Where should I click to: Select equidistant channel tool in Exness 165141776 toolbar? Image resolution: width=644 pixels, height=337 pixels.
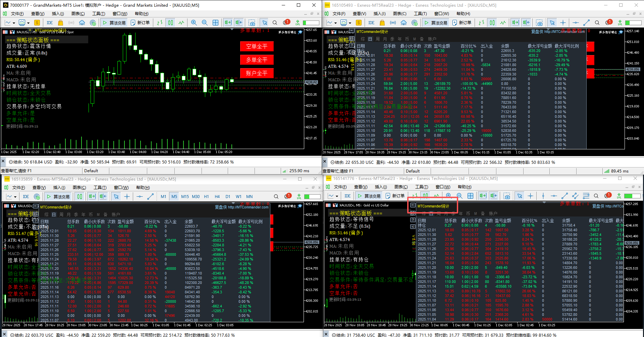575,196
